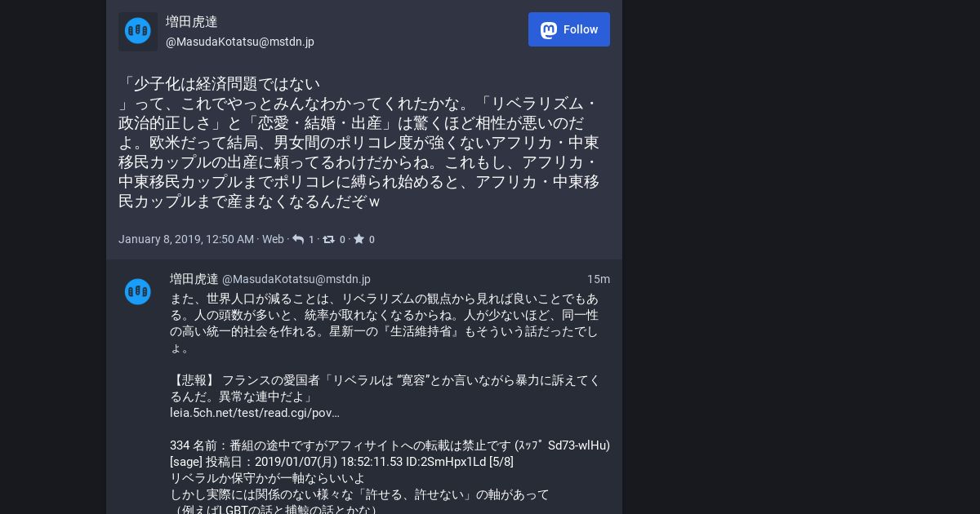This screenshot has width=980, height=514.
Task: Click 増田虎達 name in the reply post
Action: click(x=194, y=279)
